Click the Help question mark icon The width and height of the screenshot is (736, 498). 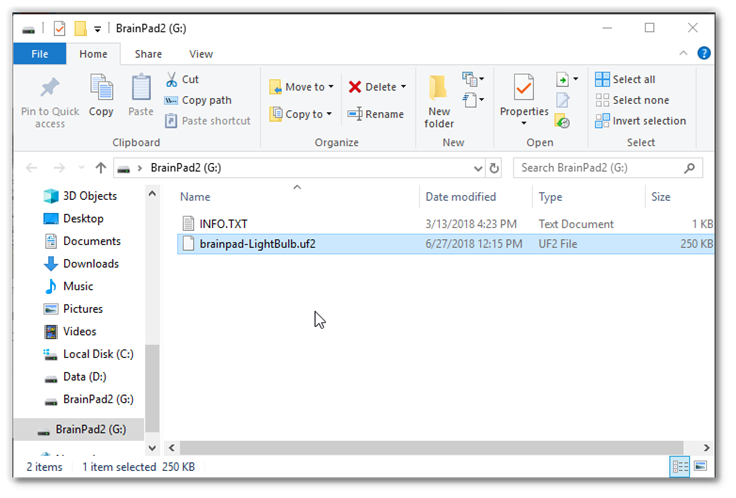[703, 53]
